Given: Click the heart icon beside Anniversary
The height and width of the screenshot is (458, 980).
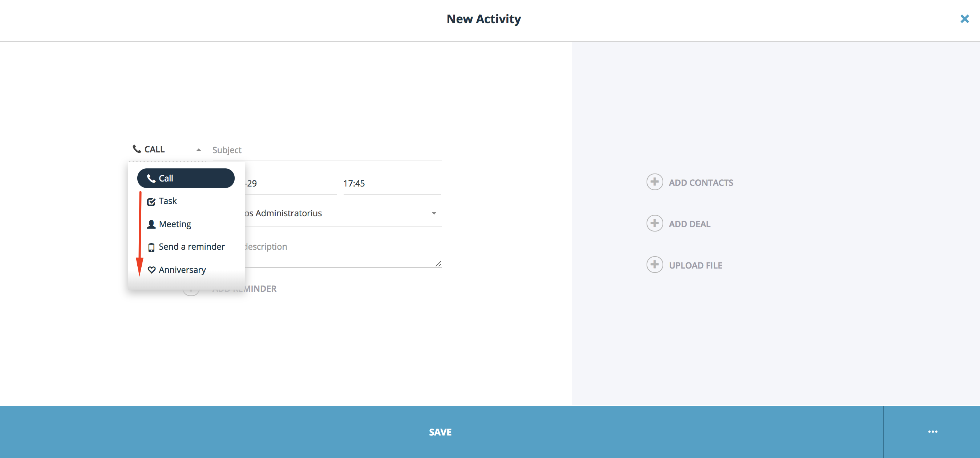Looking at the screenshot, I should click(151, 270).
